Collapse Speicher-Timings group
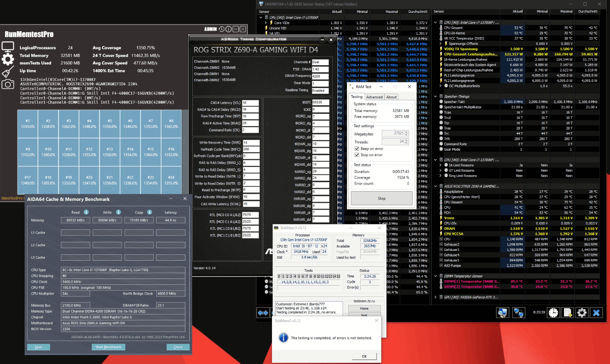The image size is (610, 364). click(436, 96)
